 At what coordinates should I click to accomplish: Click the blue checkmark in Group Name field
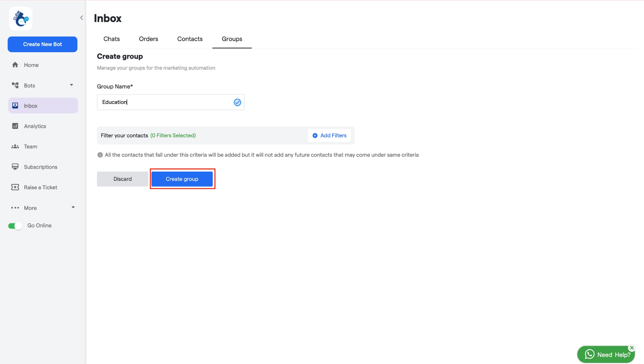[x=237, y=102]
